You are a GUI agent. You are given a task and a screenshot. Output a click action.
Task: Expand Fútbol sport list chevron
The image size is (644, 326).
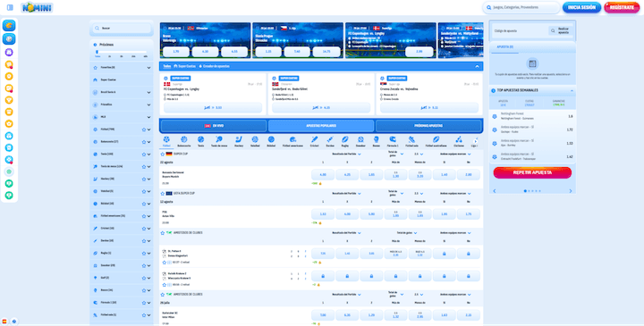(x=148, y=130)
